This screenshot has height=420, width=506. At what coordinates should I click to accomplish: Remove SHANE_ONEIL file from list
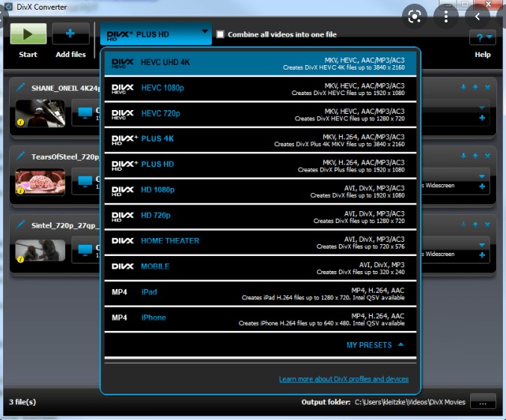(x=487, y=87)
